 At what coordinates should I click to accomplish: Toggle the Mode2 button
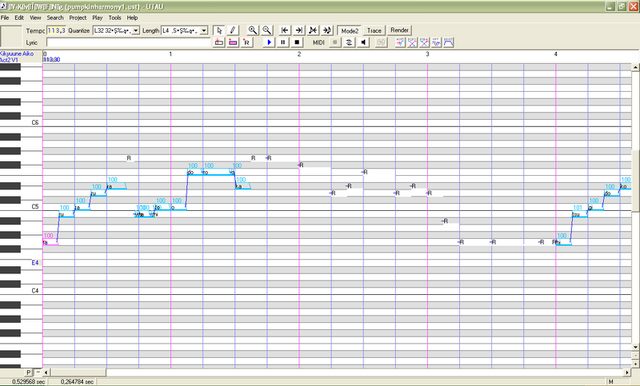349,31
